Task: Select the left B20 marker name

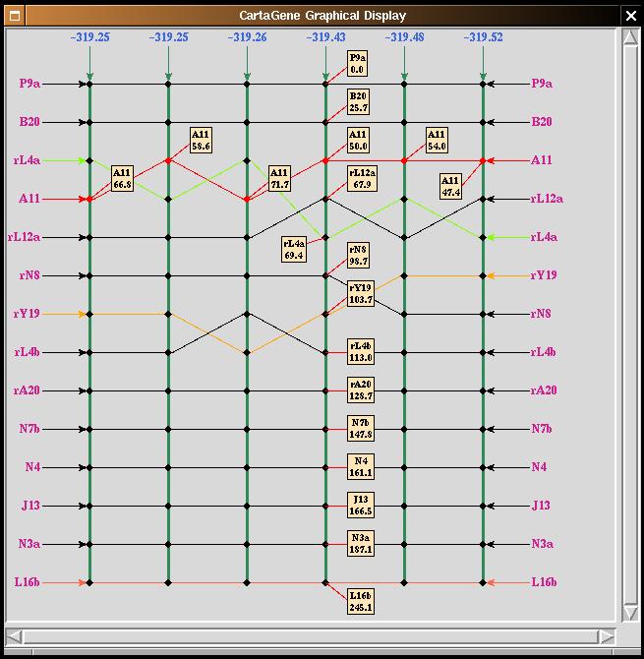Action: tap(29, 121)
